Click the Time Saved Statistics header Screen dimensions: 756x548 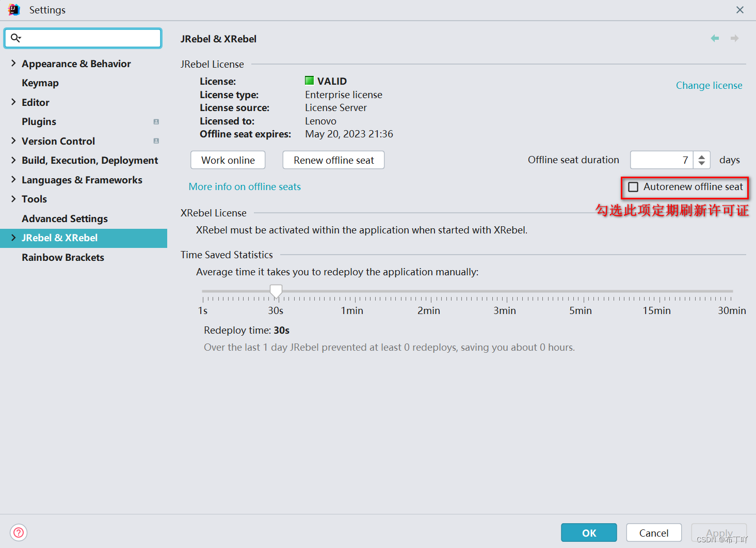(227, 255)
